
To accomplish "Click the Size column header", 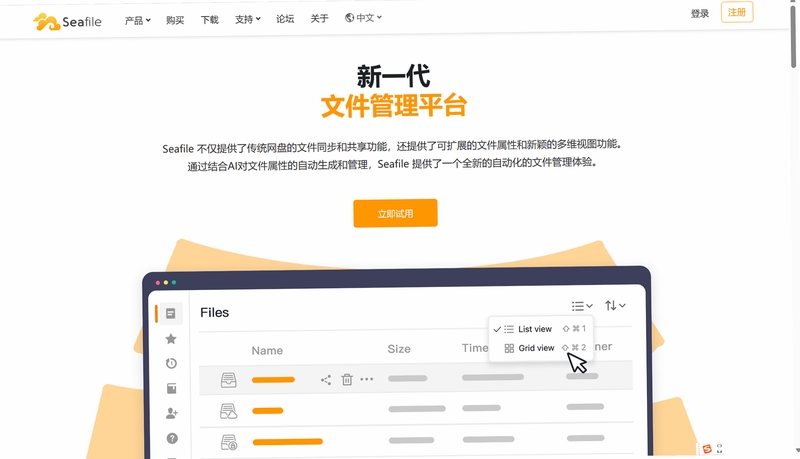I will coord(399,349).
